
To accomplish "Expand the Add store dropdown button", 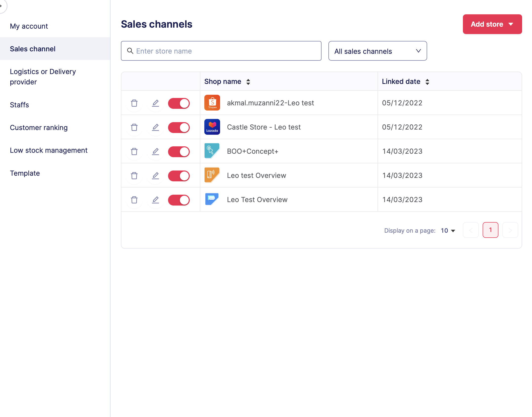I will pos(492,24).
